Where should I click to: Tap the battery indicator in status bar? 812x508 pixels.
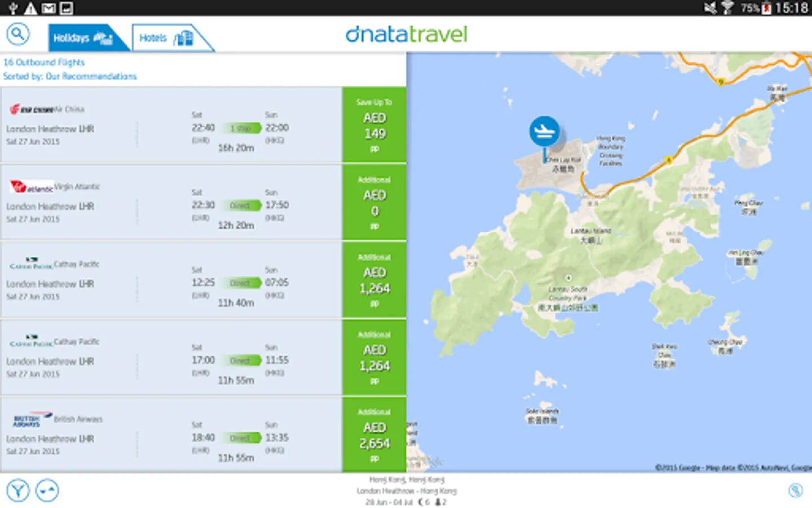tap(767, 8)
